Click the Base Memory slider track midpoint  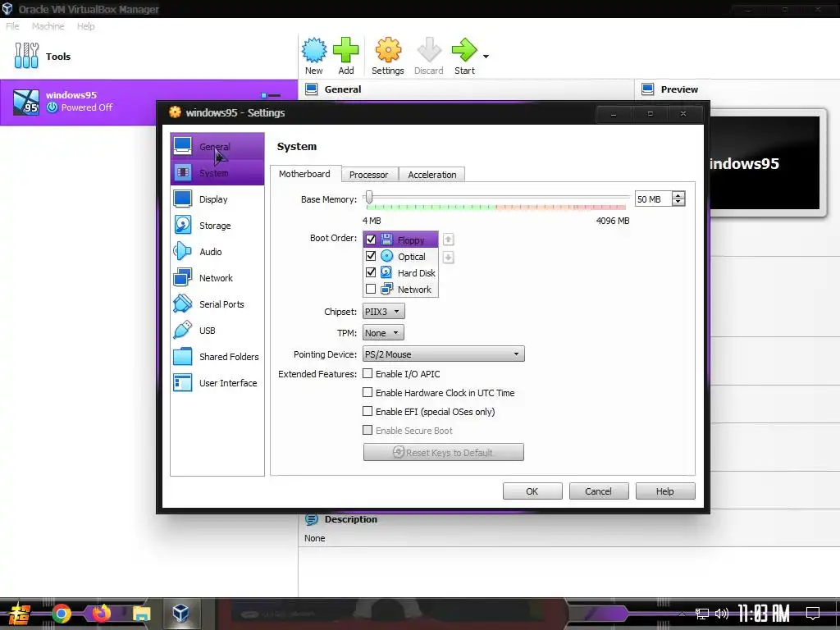(497, 197)
